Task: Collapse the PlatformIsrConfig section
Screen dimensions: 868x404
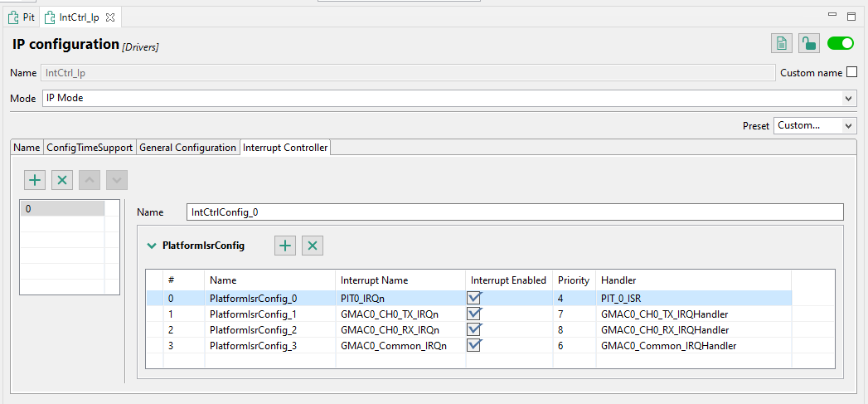Action: point(152,246)
